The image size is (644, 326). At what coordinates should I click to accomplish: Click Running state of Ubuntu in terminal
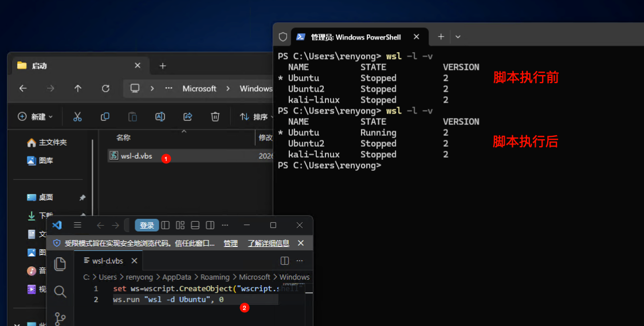tap(378, 132)
